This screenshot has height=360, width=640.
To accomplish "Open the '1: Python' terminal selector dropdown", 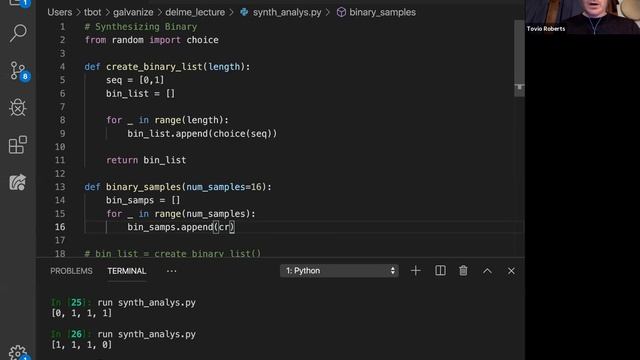I will click(339, 271).
